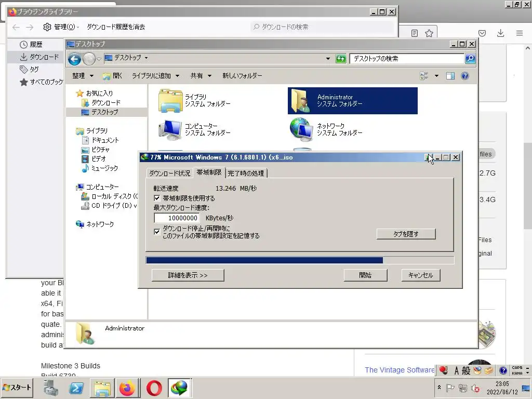
Task: Open Windows Explorer taskbar icon
Action: point(102,388)
